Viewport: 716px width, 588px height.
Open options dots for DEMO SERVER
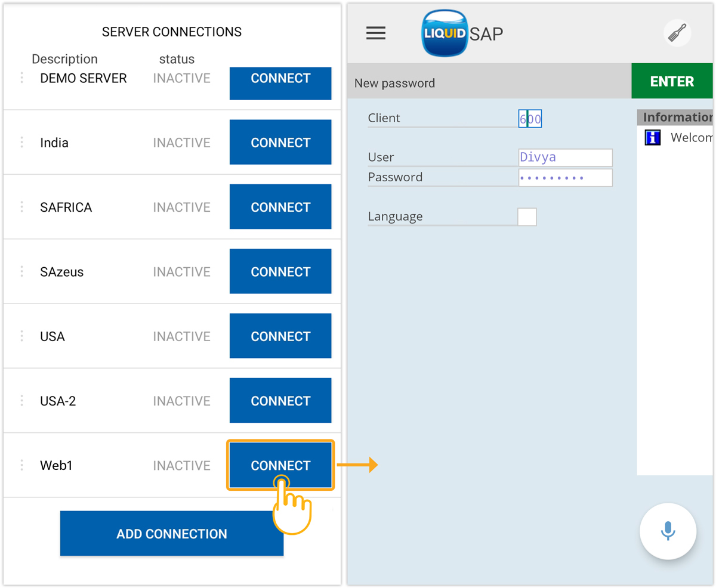tap(22, 78)
